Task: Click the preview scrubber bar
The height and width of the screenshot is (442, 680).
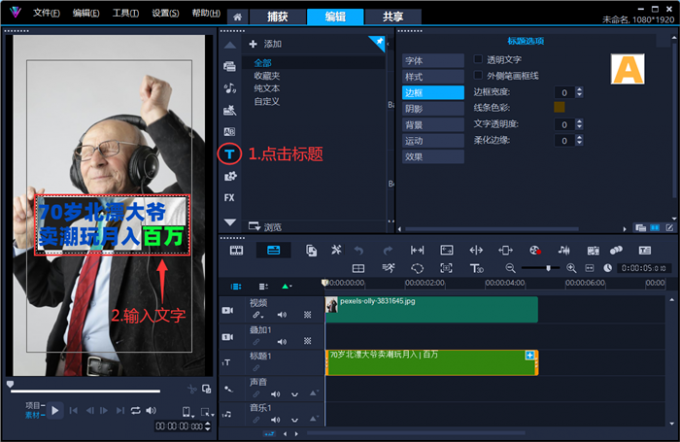Action: [85, 391]
